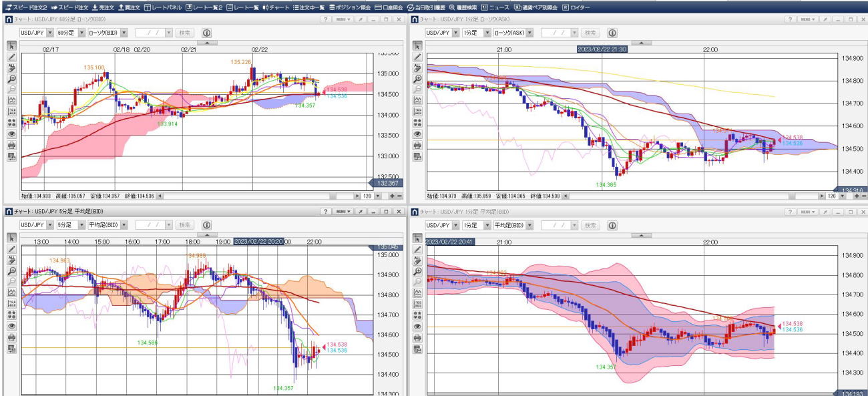Pick the line drawing pencil in 60分足 chart
This screenshot has width=868, height=396.
(11, 57)
